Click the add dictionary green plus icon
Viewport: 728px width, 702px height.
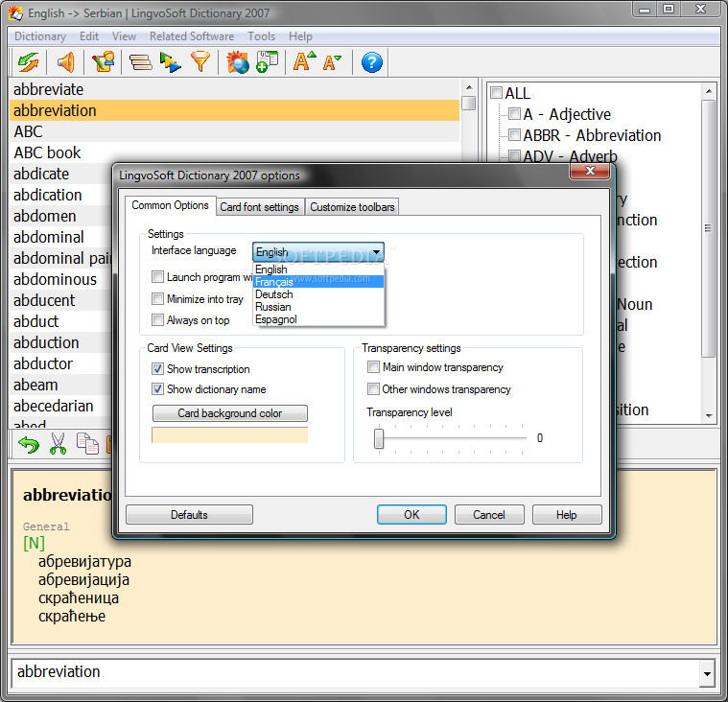pyautogui.click(x=267, y=61)
